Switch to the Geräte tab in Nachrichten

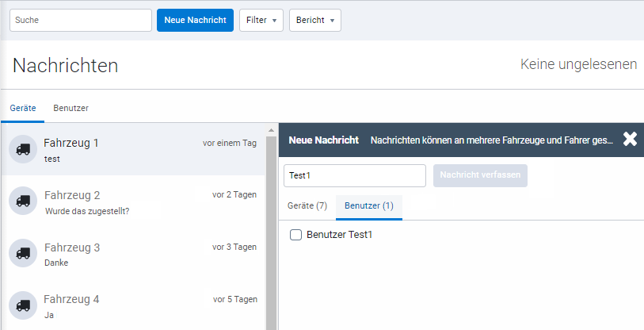tap(22, 107)
